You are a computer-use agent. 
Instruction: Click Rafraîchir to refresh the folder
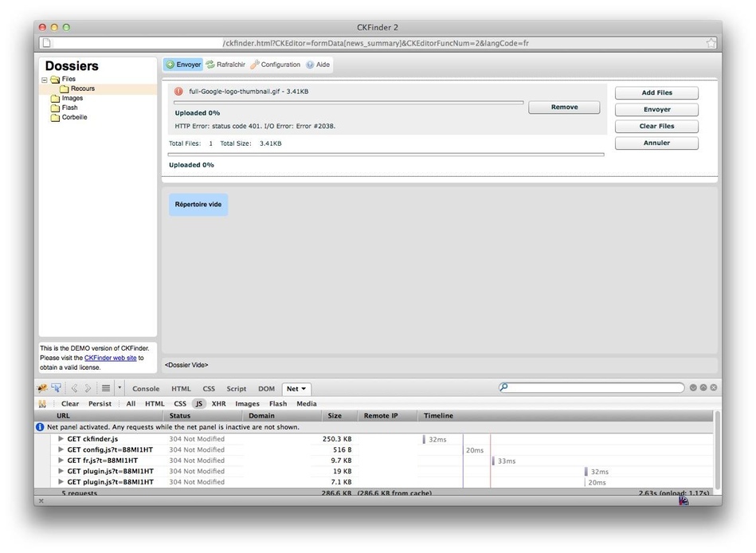click(225, 65)
